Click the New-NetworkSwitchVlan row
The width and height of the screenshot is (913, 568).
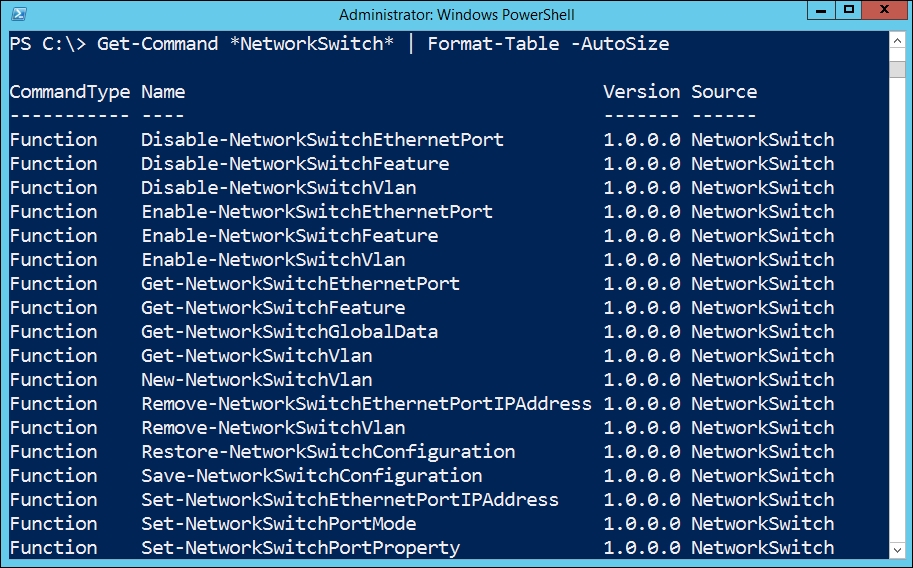422,380
